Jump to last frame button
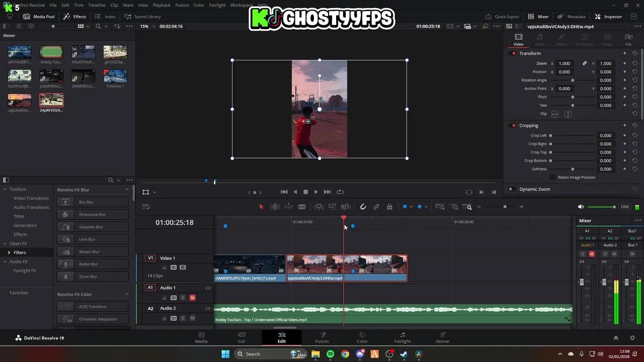 point(327,192)
